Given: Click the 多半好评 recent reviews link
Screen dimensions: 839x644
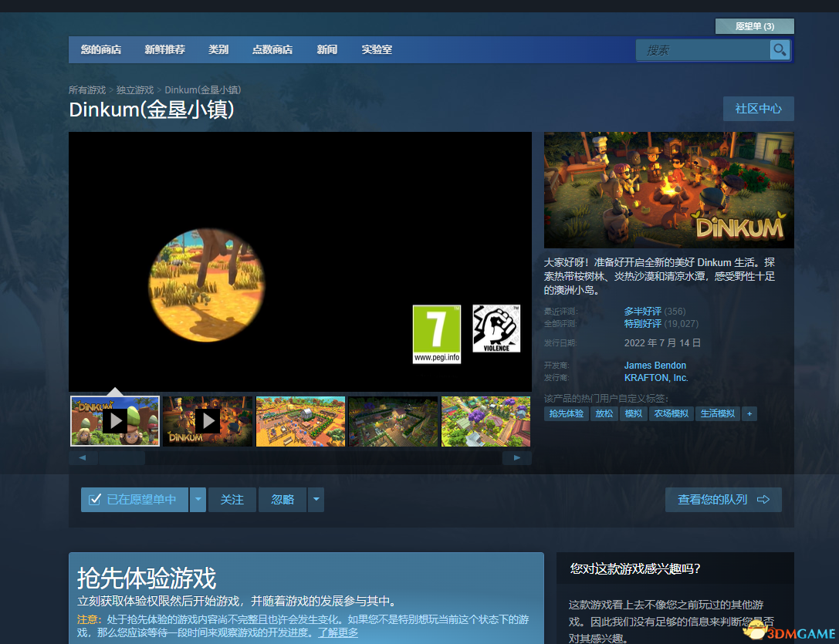Looking at the screenshot, I should (643, 312).
